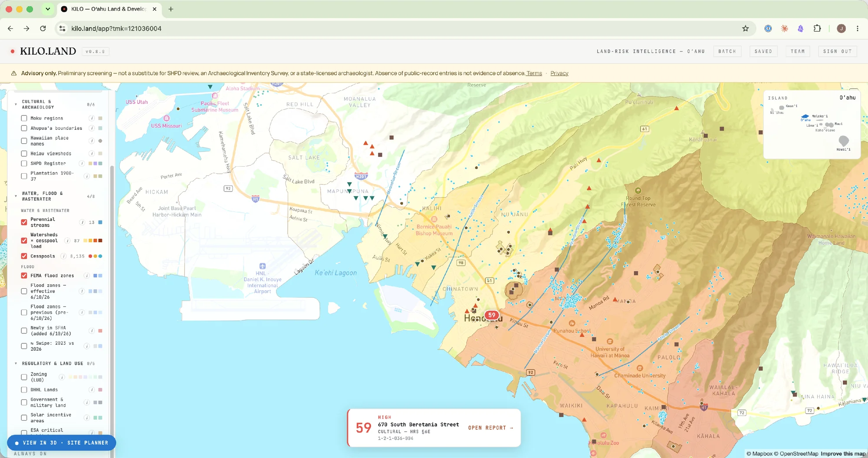Viewport: 868px width, 458px height.
Task: Open new browser tab
Action: pyautogui.click(x=171, y=9)
